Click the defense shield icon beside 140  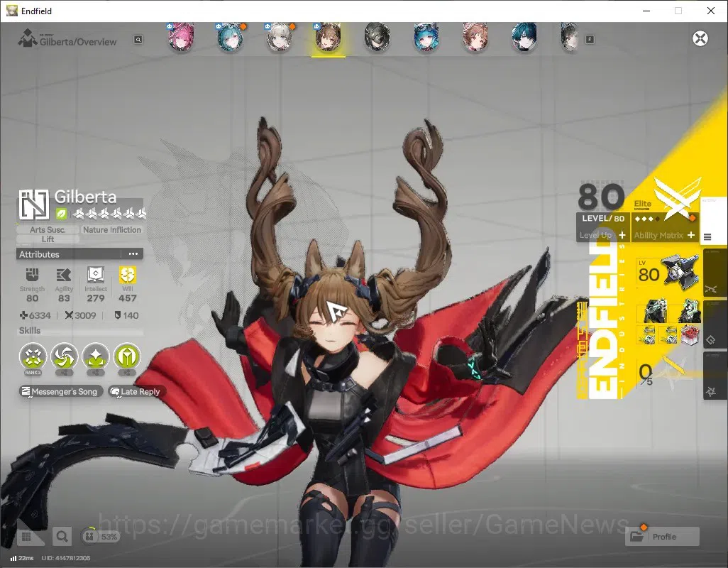coord(118,315)
